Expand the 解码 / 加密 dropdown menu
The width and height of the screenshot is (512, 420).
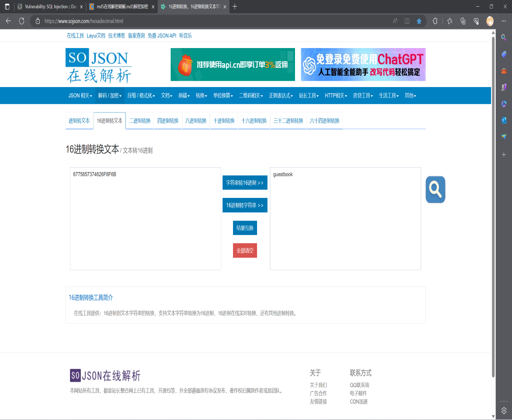(110, 95)
